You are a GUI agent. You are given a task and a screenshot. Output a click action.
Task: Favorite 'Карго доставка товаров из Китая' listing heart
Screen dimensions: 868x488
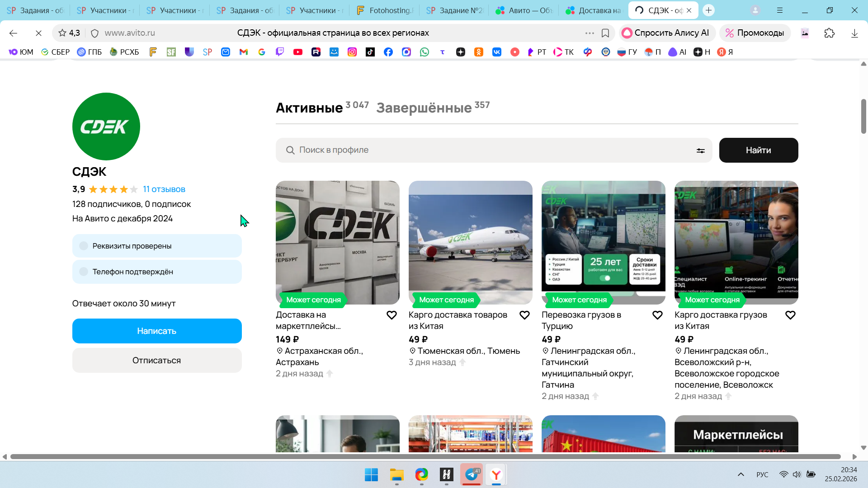coord(524,315)
